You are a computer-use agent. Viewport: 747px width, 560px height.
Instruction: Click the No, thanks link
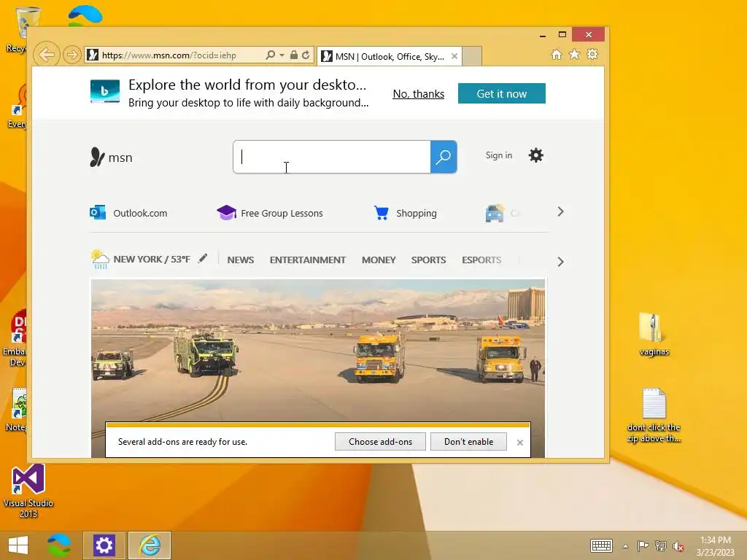click(x=418, y=94)
